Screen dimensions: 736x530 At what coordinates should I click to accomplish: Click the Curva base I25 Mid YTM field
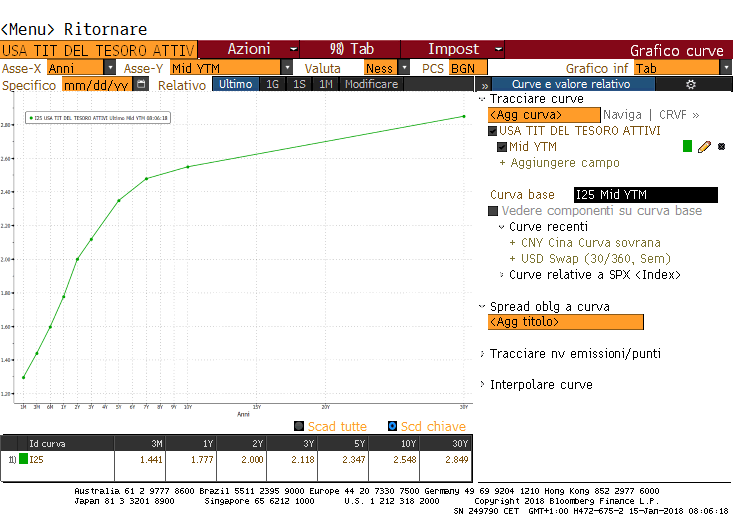click(645, 195)
